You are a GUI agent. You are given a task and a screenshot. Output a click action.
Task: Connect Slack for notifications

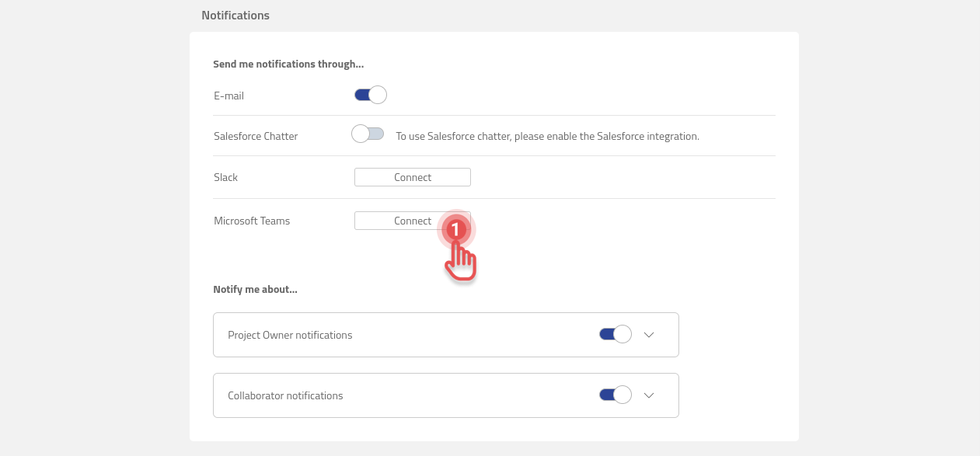pos(412,177)
